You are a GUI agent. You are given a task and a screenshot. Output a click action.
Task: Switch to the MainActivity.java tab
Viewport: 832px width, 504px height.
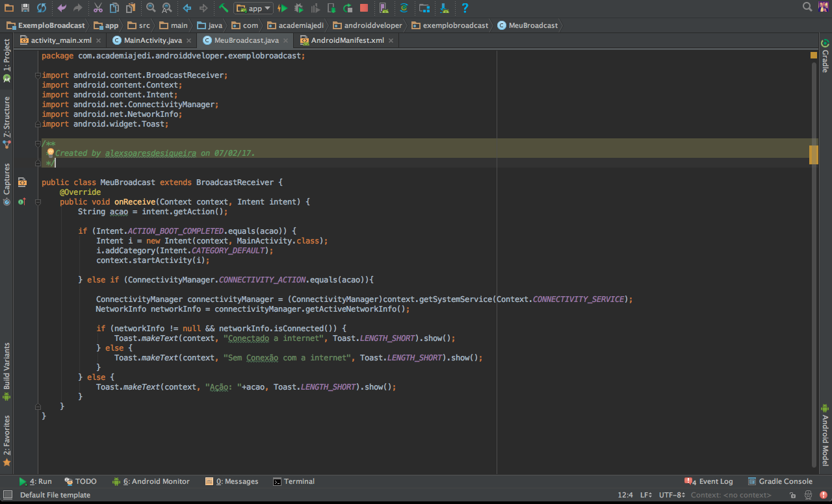(152, 40)
